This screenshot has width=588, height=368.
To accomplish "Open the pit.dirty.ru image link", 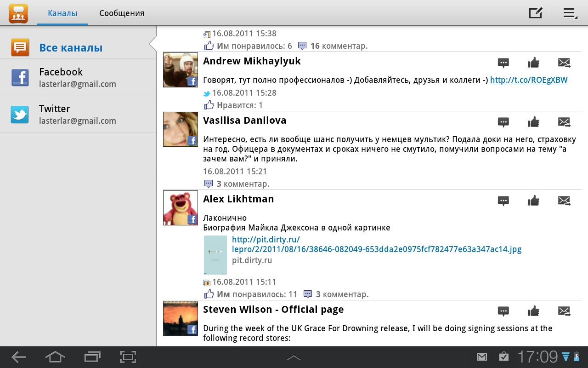I will 377,244.
